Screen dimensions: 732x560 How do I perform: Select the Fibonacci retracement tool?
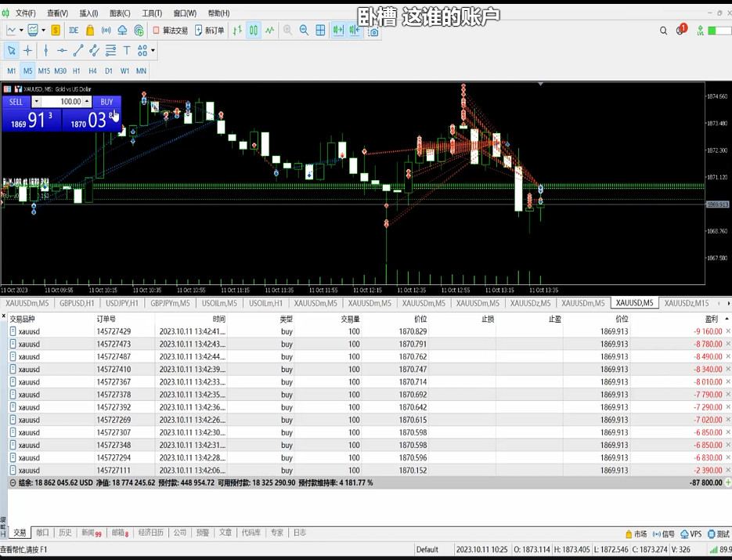click(110, 50)
